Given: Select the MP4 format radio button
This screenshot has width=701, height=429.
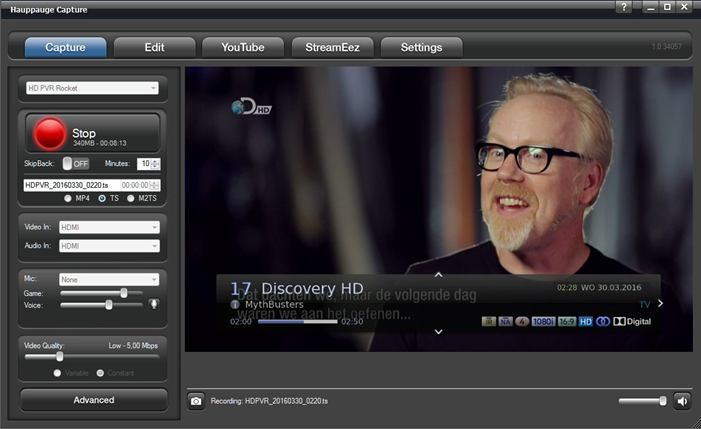Looking at the screenshot, I should coord(68,198).
